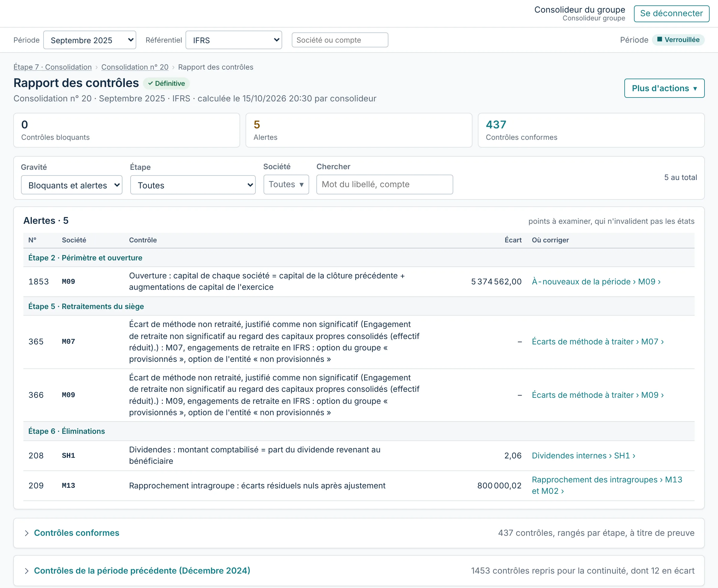Click the Chercher libellé input field
Screen dimensions: 718x588
(x=385, y=184)
